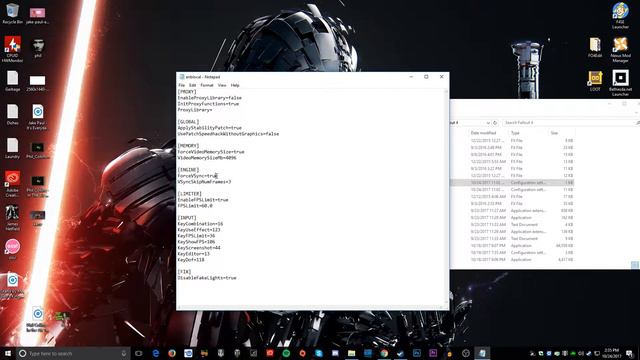This screenshot has height=360, width=640.
Task: Open the CPUID HWMonitor desktop shortcut
Action: coord(12,49)
